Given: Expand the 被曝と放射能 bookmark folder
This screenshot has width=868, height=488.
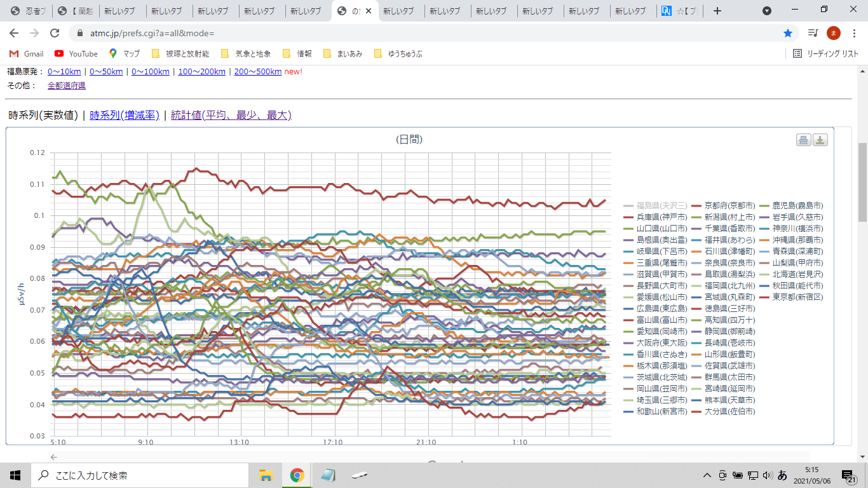Looking at the screenshot, I should pos(180,54).
